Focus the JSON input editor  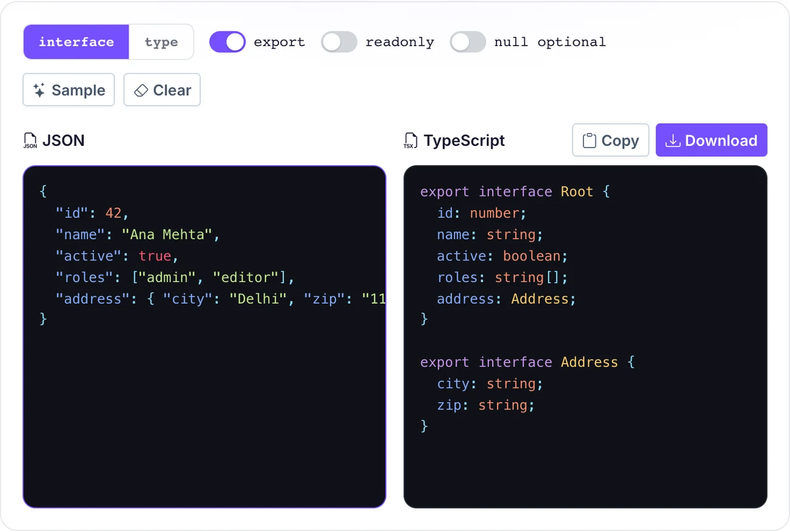[x=204, y=336]
